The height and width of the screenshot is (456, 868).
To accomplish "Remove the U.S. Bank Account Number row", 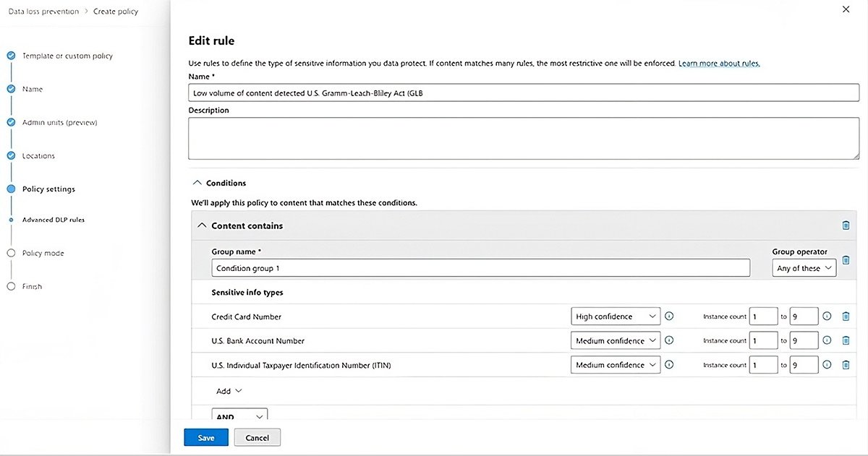I will click(846, 340).
